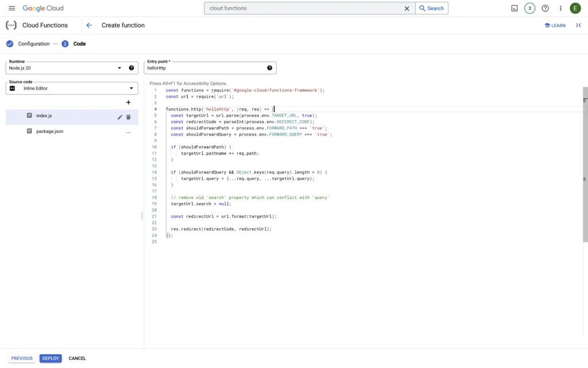Click the CANCEL button
This screenshot has width=588, height=368.
[78, 358]
